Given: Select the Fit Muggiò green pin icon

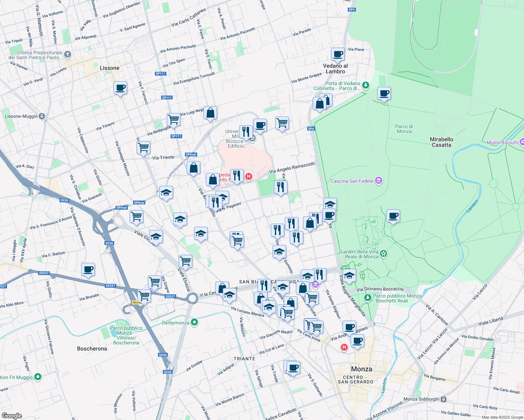Looking at the screenshot, I should click(38, 377).
